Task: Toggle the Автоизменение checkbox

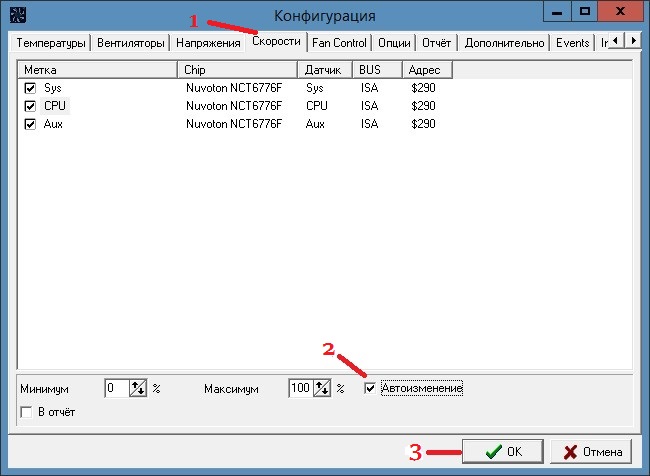Action: (370, 389)
